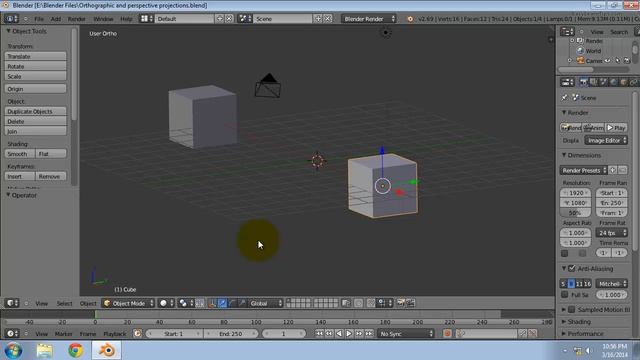Open the Blender Render engine dropdown
640x360 pixels.
[x=369, y=19]
